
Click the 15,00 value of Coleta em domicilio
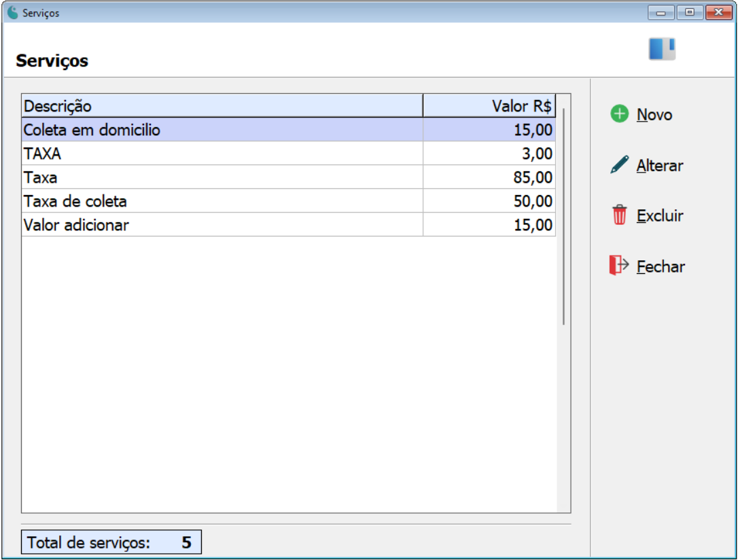click(489, 129)
